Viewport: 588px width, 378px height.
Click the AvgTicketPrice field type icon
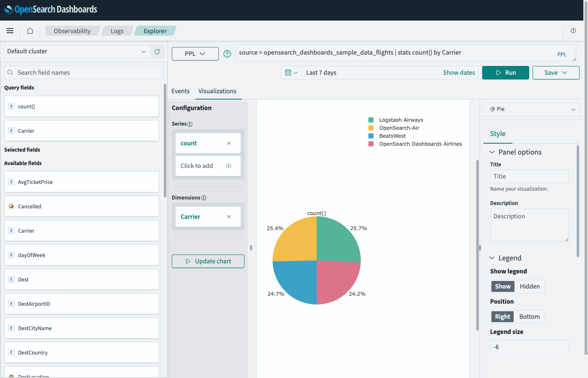(x=12, y=182)
